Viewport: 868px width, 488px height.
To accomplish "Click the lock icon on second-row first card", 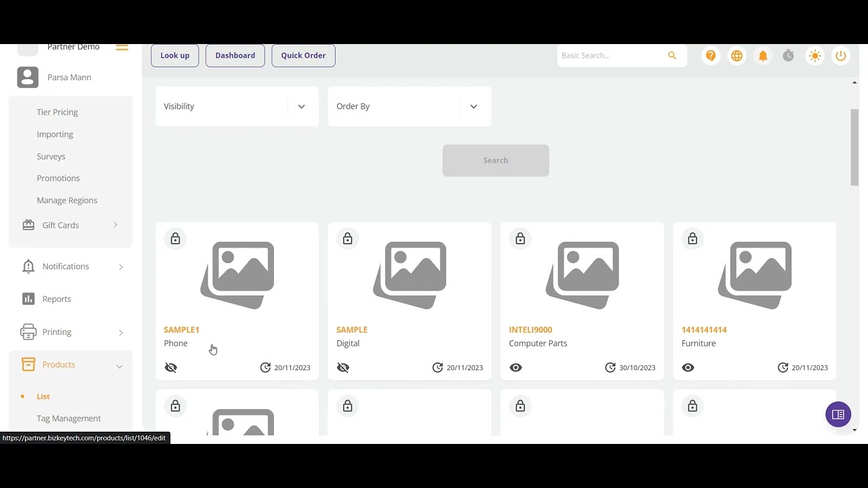I will [176, 406].
